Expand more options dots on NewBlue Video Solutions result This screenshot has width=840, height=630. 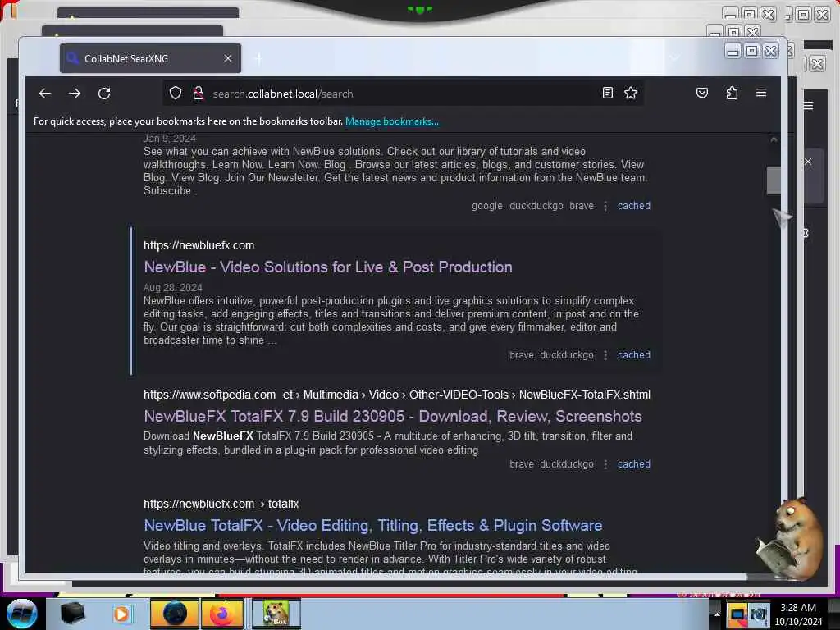coord(605,355)
